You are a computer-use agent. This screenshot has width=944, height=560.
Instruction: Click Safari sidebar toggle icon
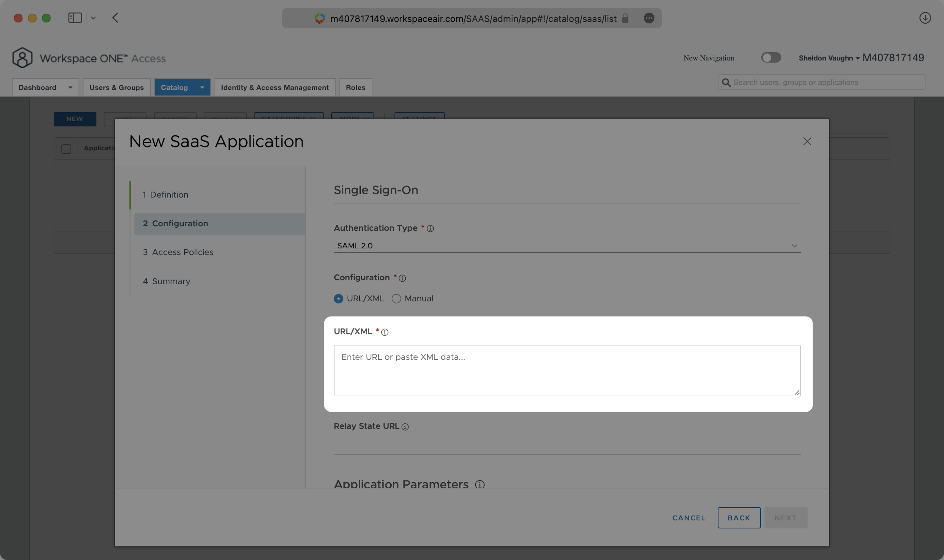(x=75, y=18)
